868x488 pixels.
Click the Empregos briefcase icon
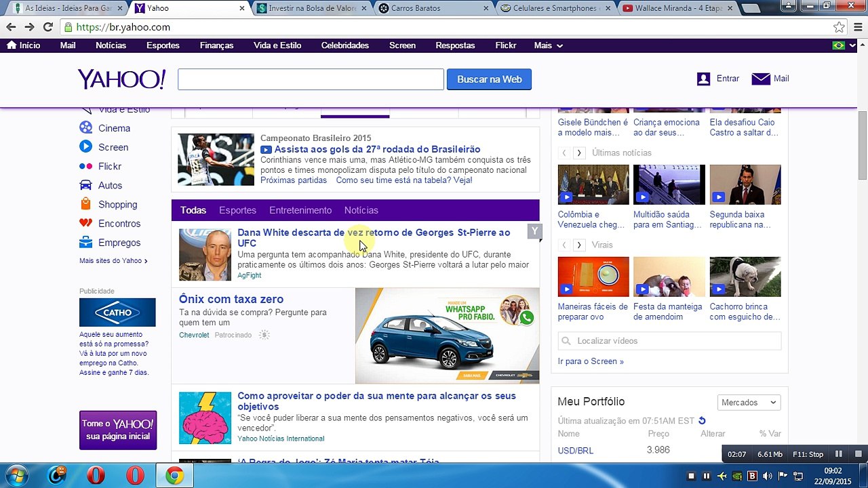click(85, 242)
